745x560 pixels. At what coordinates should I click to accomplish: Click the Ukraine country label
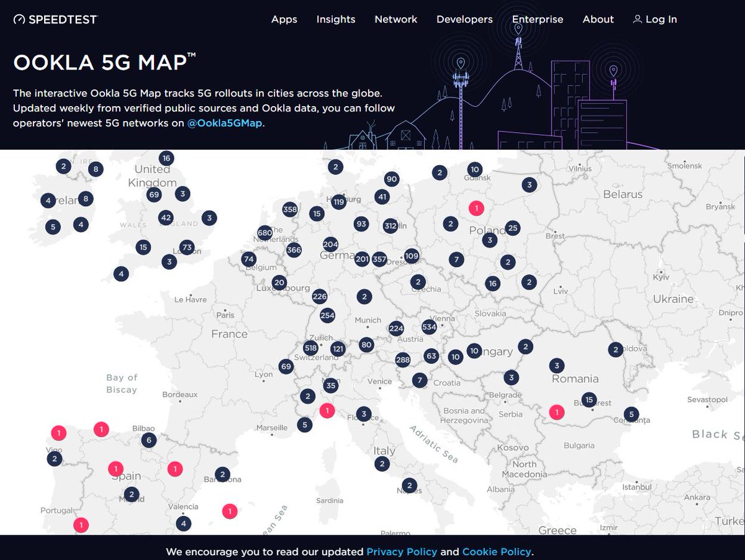click(x=673, y=299)
